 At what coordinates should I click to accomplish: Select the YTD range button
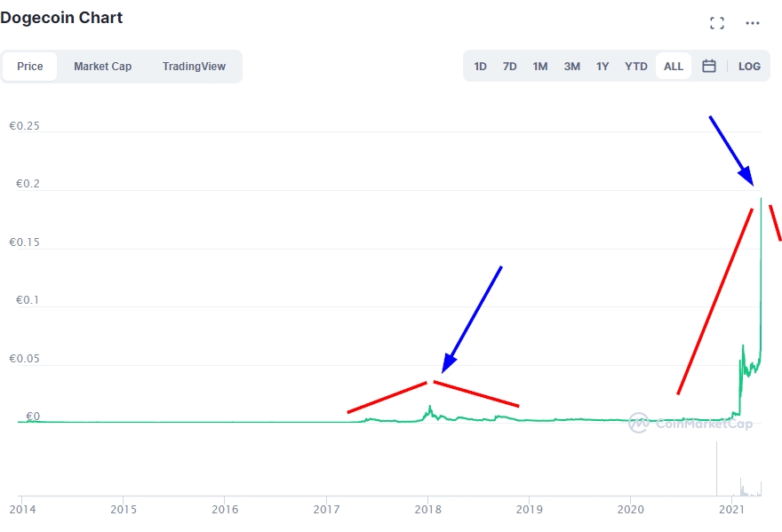636,67
